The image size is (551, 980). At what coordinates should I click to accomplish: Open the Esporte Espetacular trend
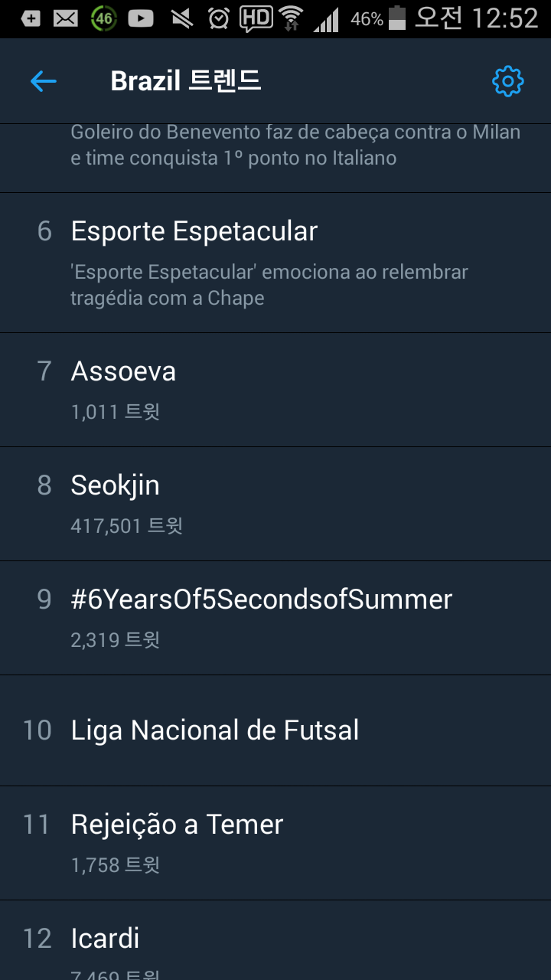pyautogui.click(x=194, y=231)
